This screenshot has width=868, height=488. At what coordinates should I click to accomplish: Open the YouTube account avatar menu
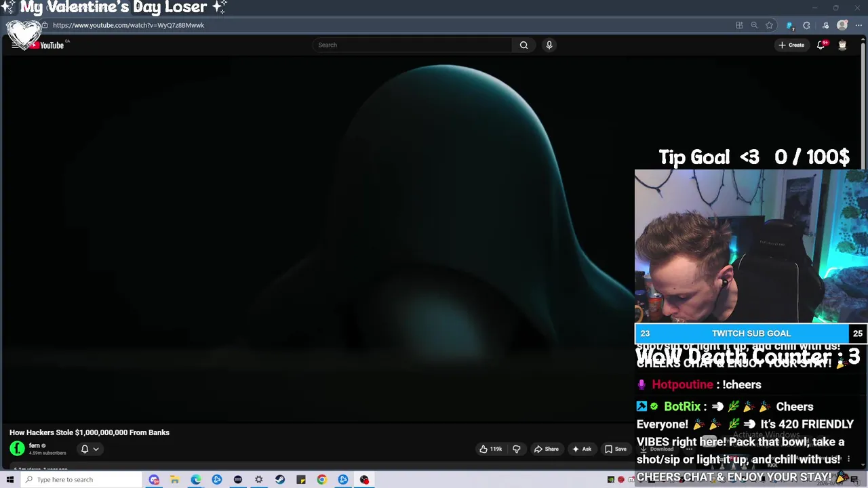pos(842,45)
